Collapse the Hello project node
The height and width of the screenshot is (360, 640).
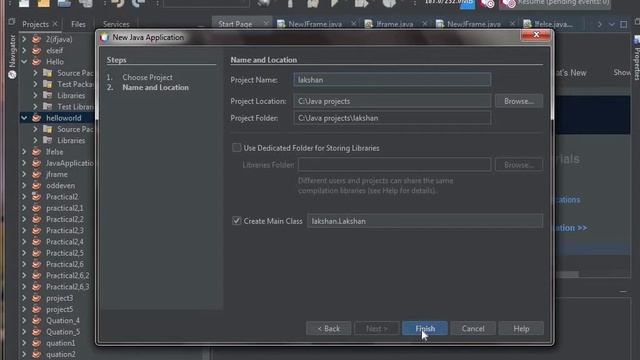tap(24, 62)
